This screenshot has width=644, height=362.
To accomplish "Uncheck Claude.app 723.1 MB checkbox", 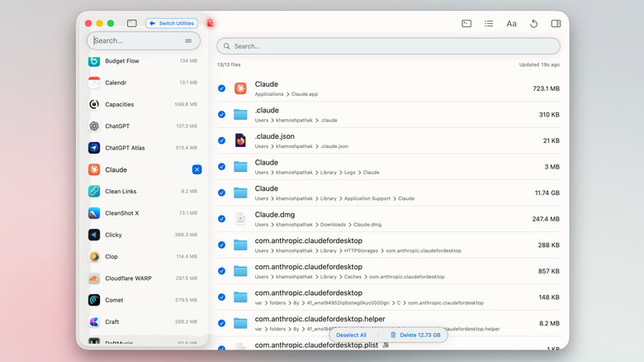I will point(222,88).
